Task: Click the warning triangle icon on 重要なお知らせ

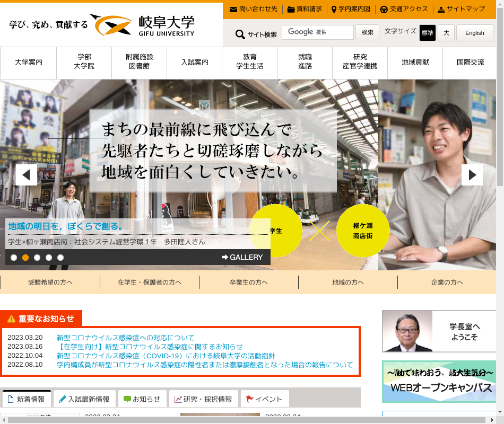Action: [12, 319]
